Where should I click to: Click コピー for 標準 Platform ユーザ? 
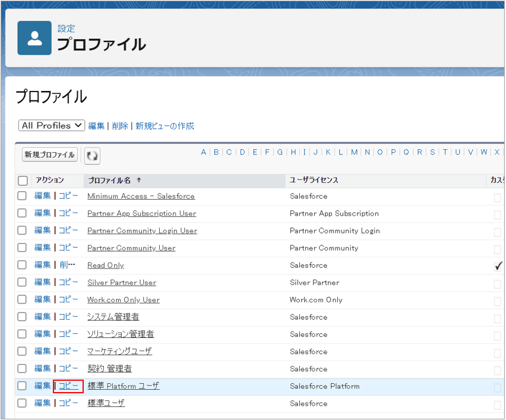[x=68, y=386]
